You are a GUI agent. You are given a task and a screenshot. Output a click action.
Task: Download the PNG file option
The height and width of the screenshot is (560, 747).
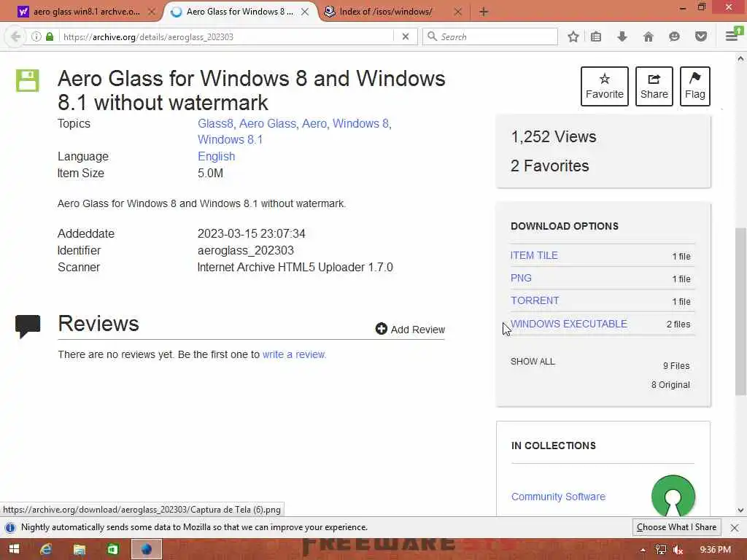[521, 278]
